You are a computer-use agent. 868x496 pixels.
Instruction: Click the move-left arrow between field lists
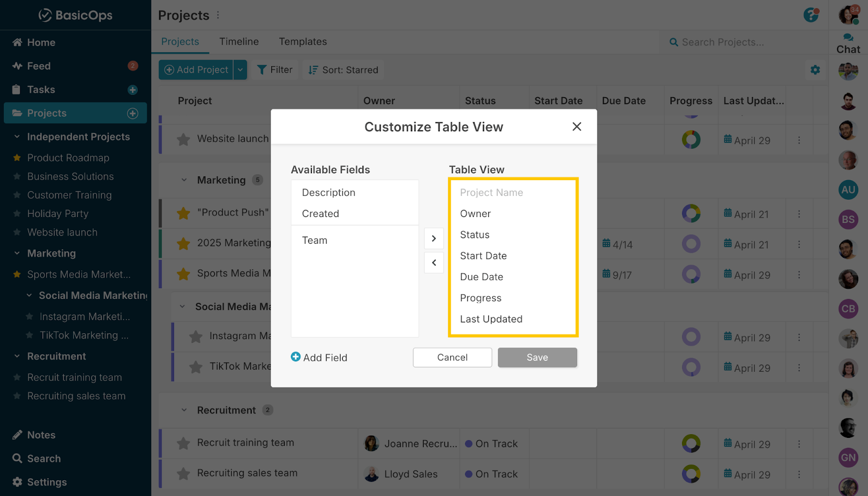433,263
